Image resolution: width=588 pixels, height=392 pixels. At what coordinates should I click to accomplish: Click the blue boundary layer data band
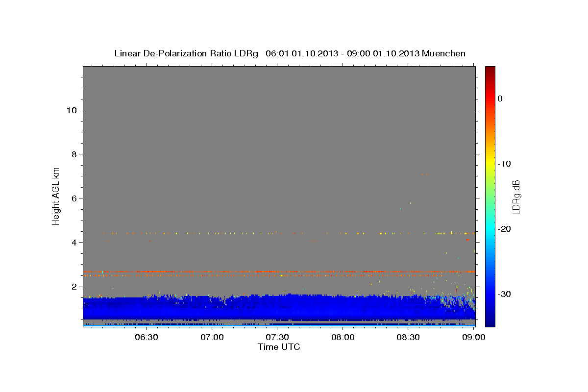(279, 307)
